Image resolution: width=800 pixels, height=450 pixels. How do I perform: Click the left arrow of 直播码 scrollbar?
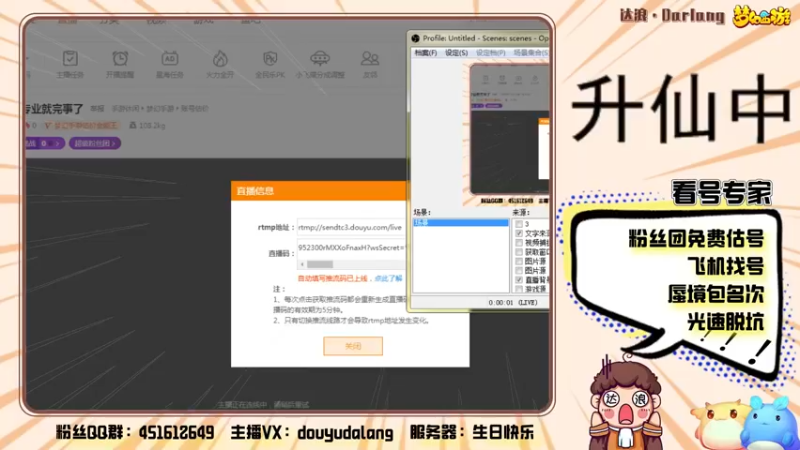click(x=302, y=264)
